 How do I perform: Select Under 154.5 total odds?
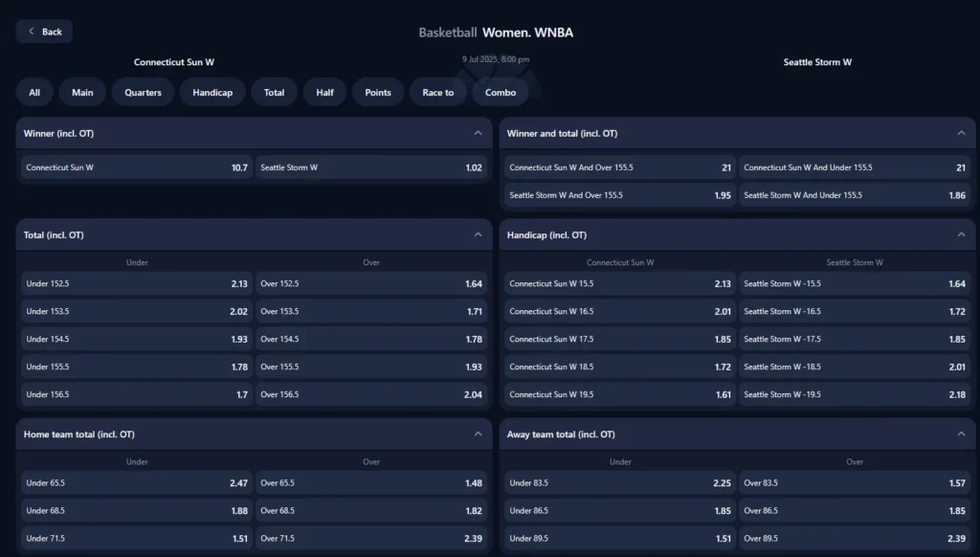tap(137, 339)
